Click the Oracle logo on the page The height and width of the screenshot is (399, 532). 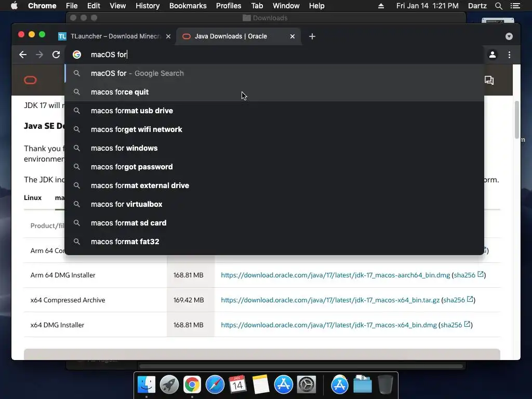pos(30,80)
